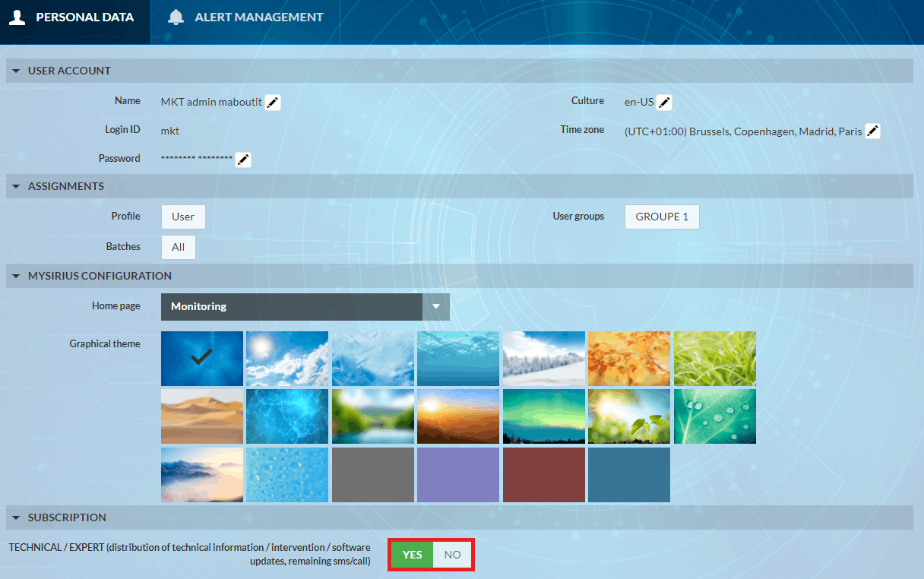924x579 pixels.
Task: Select the checked dark blue theme
Action: click(202, 359)
